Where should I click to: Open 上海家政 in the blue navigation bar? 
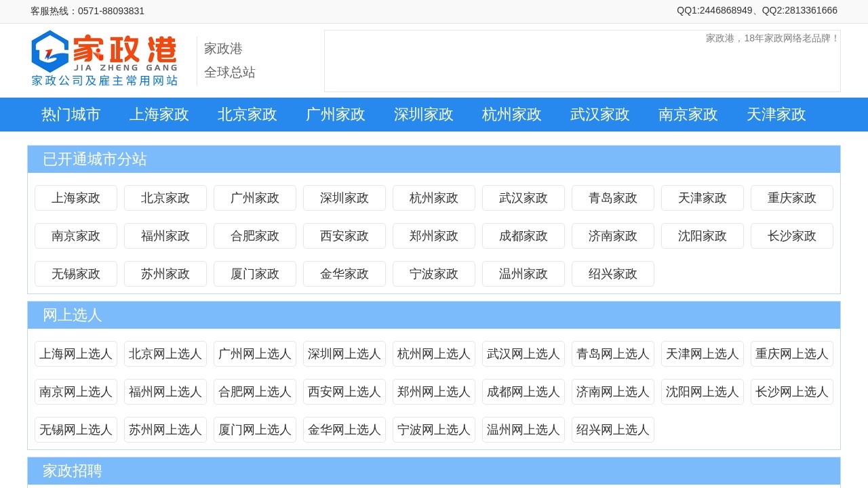point(159,115)
